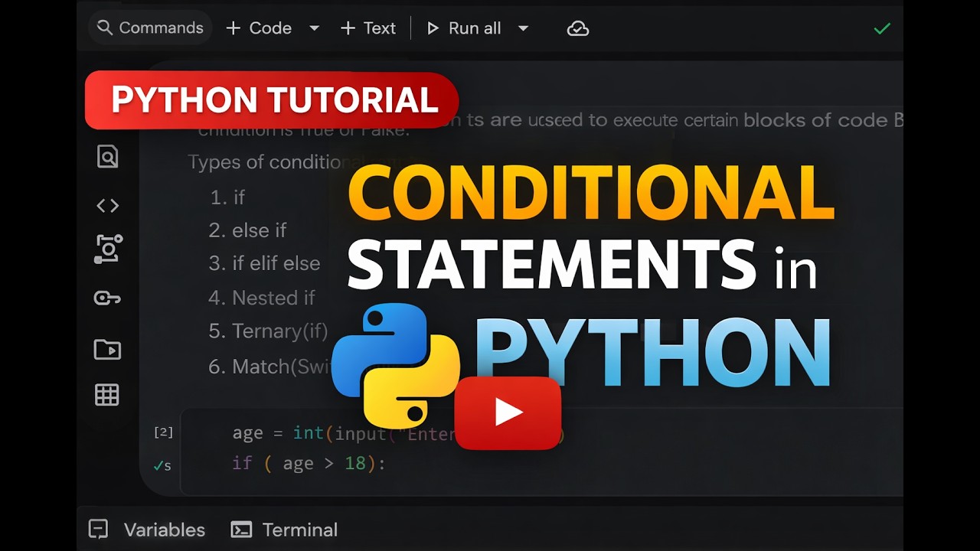Click list item '1. if'
The width and height of the screenshot is (980, 551).
(x=227, y=197)
